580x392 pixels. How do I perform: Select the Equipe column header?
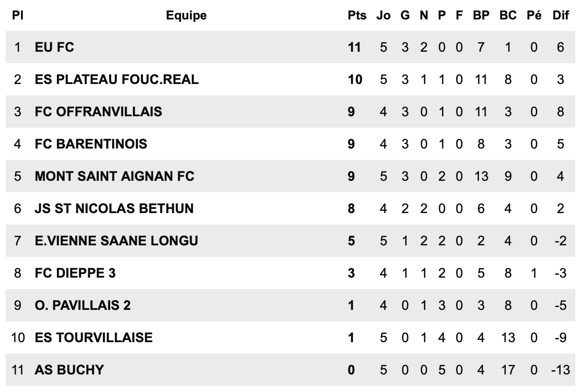(187, 15)
